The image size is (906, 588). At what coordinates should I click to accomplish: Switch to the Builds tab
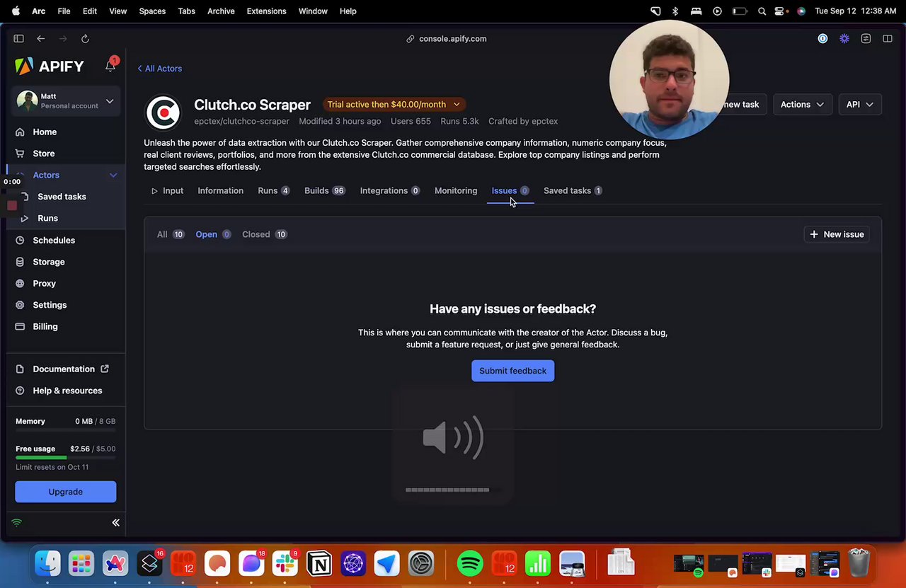click(x=324, y=191)
